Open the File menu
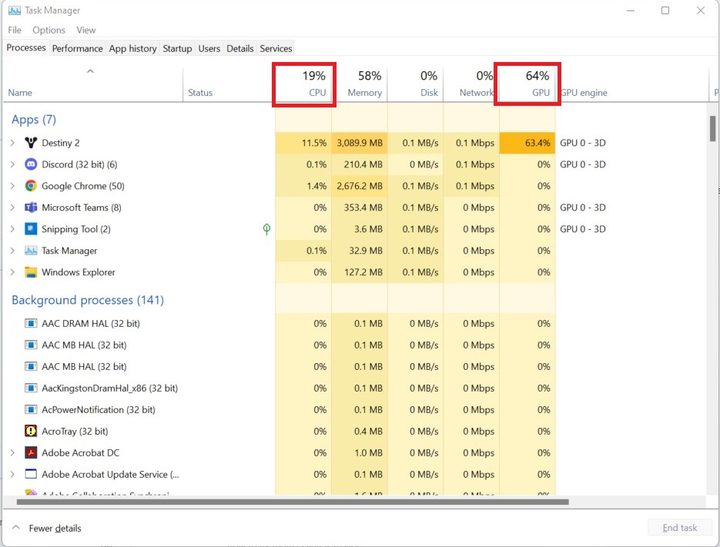The image size is (720, 547). [15, 30]
